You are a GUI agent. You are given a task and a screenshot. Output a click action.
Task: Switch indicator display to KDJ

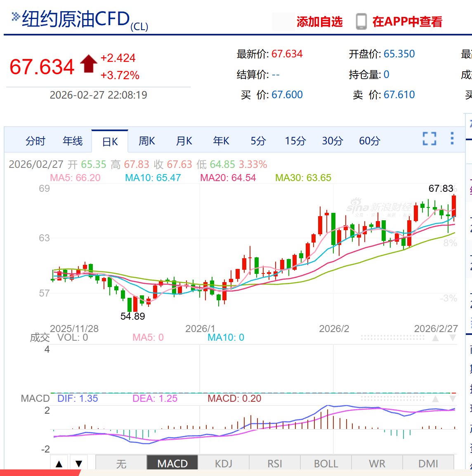(223, 463)
